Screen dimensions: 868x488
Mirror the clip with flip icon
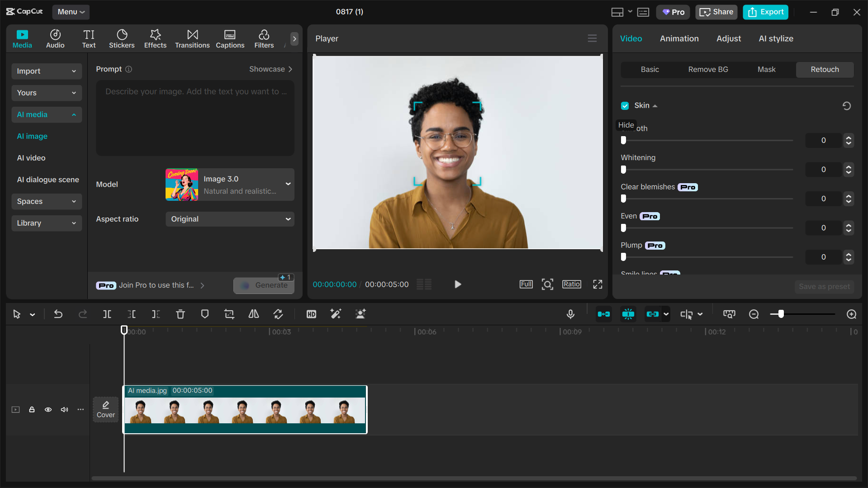click(254, 314)
